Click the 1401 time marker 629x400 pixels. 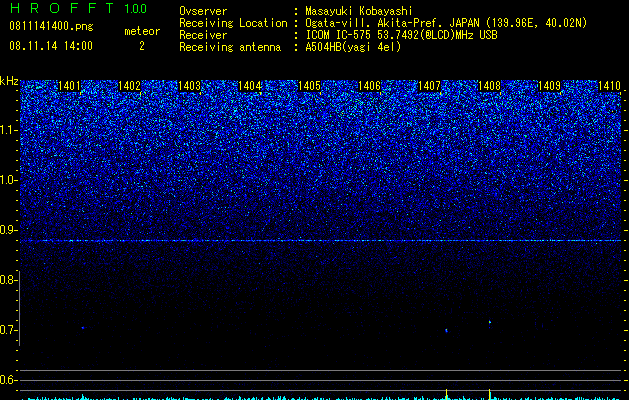(x=69, y=86)
